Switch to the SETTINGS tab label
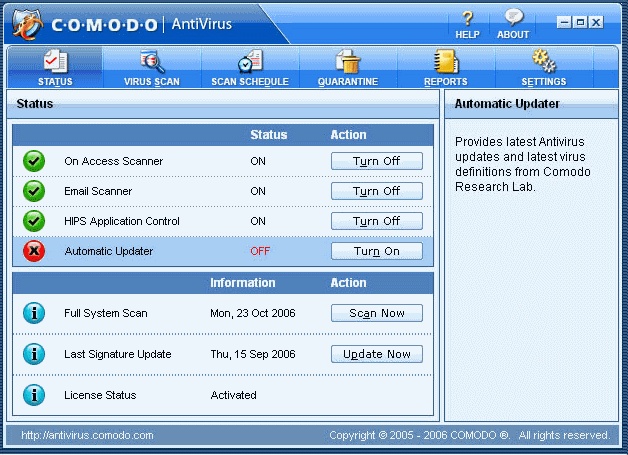 point(543,82)
